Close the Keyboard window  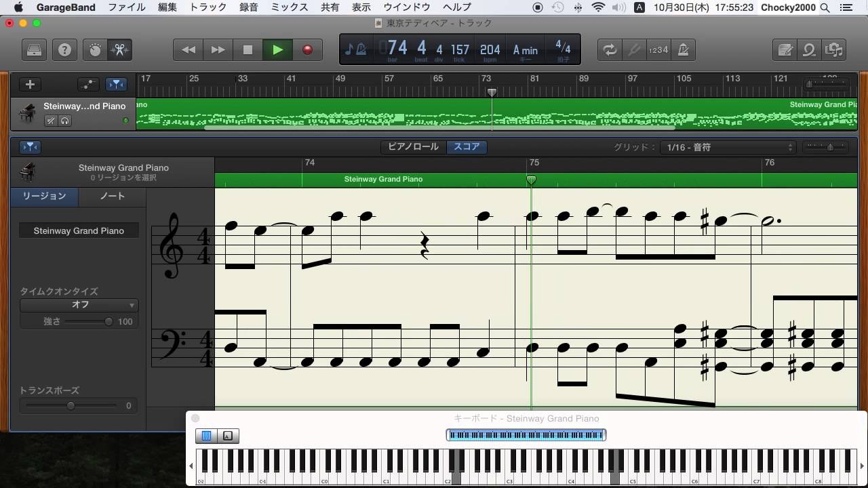195,419
